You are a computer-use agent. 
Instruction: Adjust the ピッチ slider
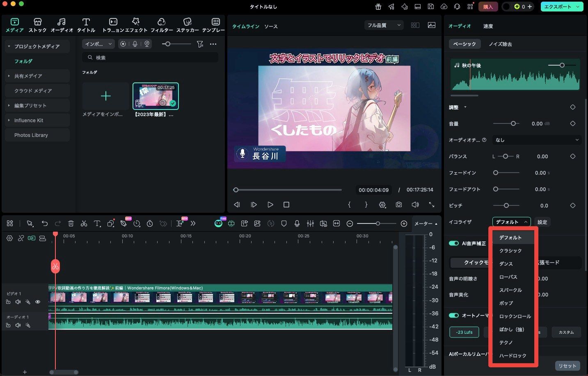[x=506, y=205]
